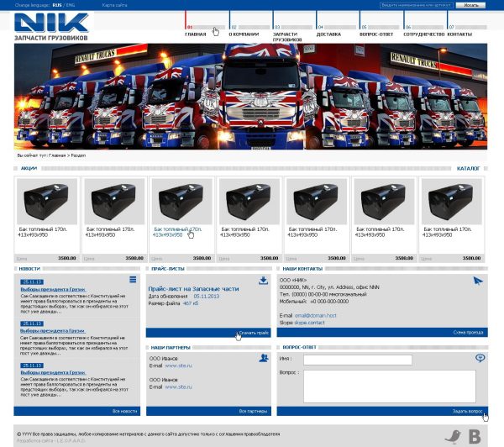Focus the top search input field
The width and height of the screenshot is (504, 447).
[x=417, y=5]
